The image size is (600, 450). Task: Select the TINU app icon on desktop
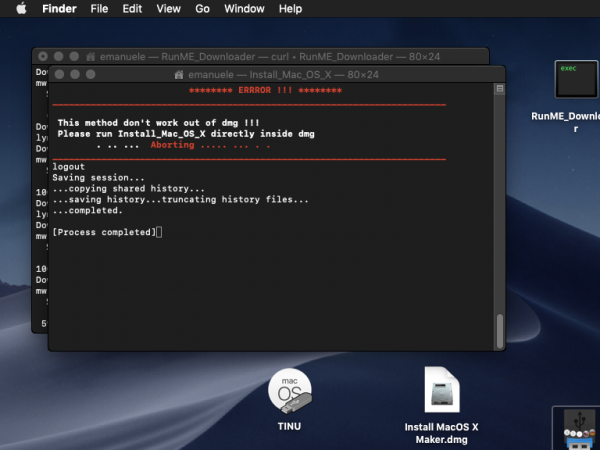pos(290,392)
